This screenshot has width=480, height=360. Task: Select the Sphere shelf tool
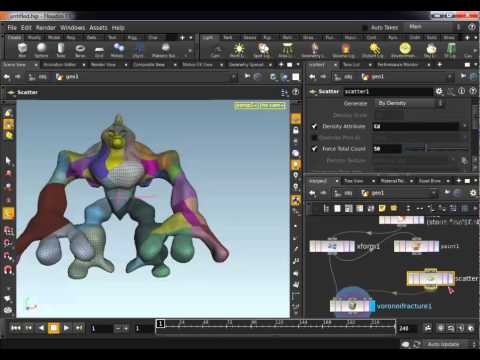coord(42,49)
